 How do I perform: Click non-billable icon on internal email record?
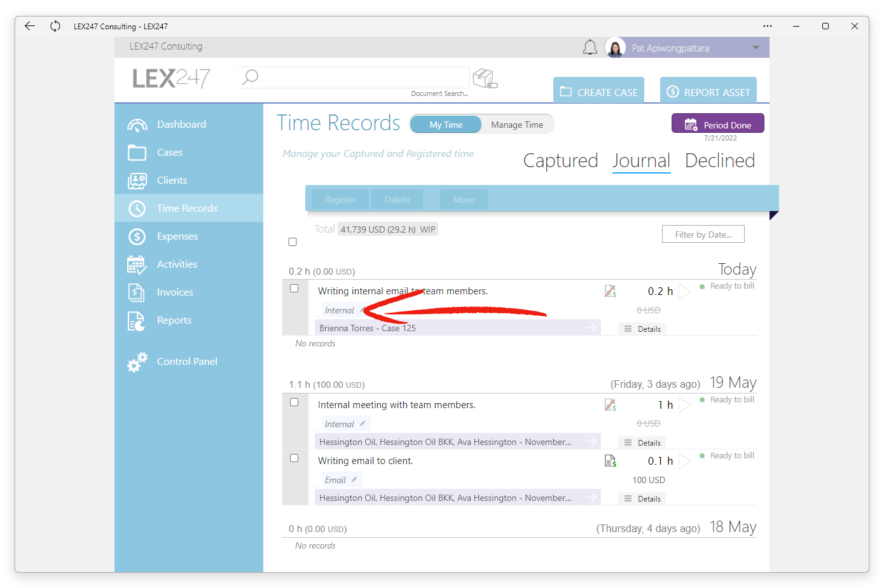point(610,291)
